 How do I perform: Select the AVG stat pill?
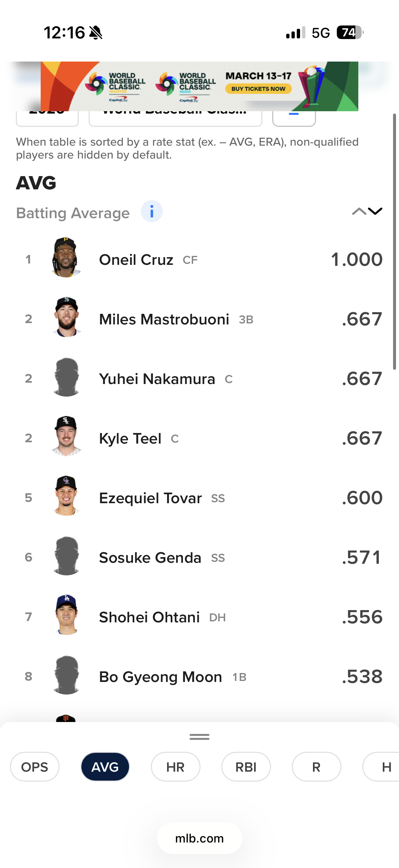click(105, 767)
